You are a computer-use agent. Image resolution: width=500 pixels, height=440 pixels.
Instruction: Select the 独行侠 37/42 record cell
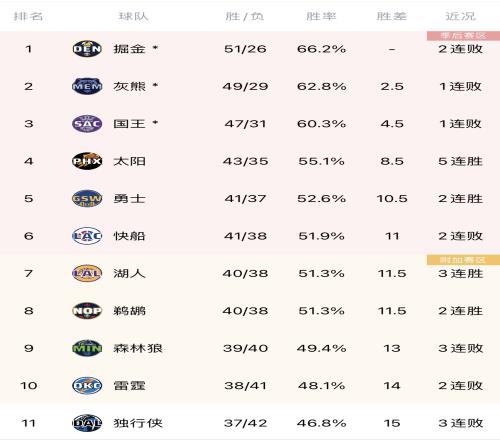coord(245,423)
